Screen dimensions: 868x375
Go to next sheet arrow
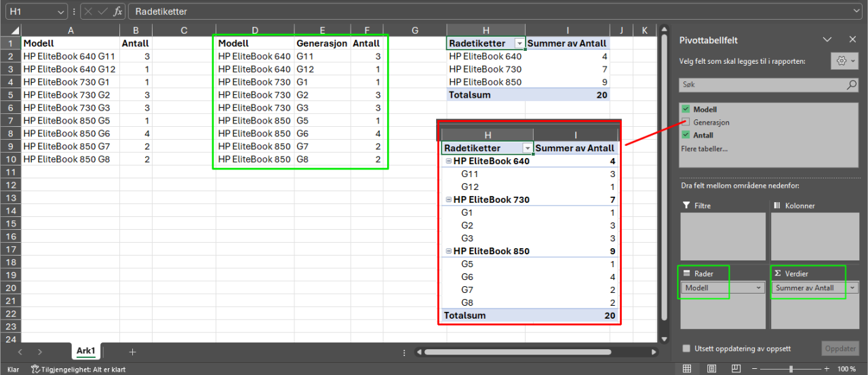40,352
